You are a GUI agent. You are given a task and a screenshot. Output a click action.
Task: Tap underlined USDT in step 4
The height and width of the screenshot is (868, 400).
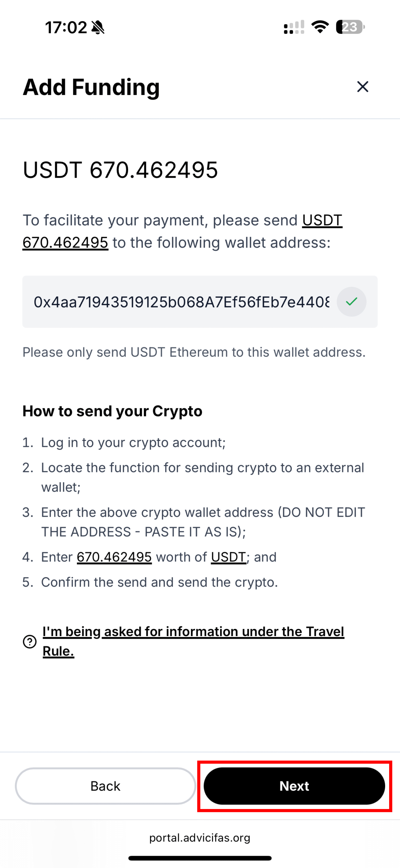point(228,557)
